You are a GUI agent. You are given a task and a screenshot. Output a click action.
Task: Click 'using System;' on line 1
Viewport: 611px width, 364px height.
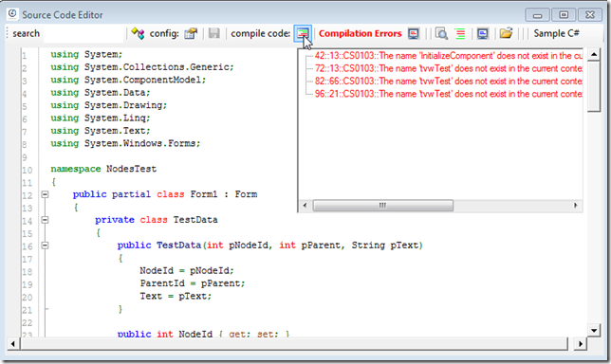86,54
